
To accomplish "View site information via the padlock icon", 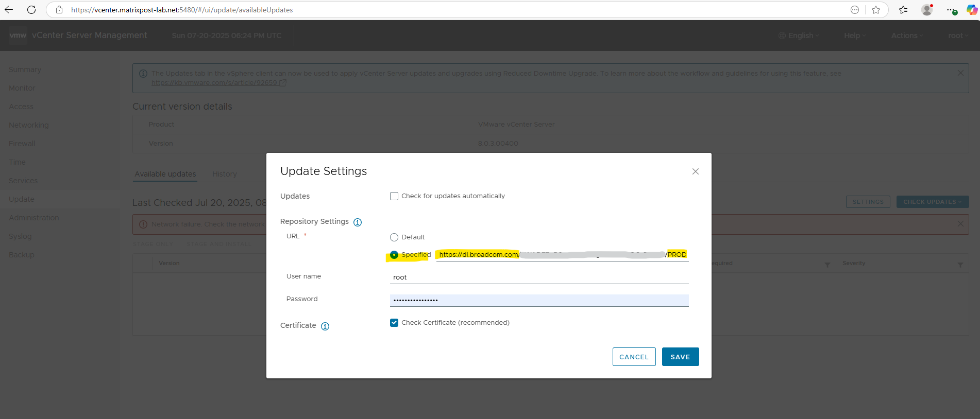I will [59, 10].
